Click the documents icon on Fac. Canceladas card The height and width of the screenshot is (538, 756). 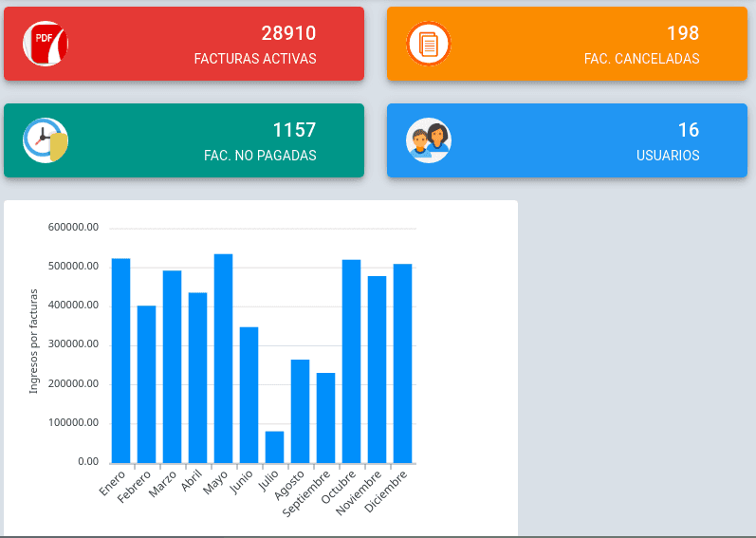point(429,44)
